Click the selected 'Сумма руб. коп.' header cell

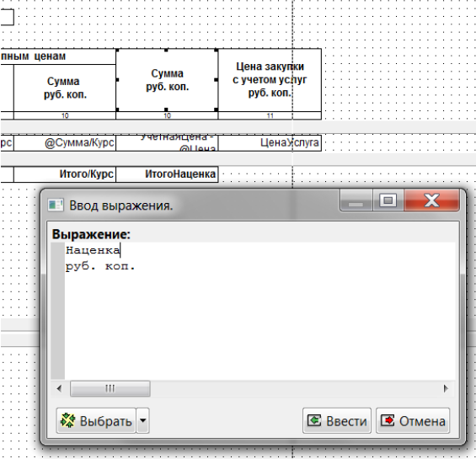(x=167, y=80)
